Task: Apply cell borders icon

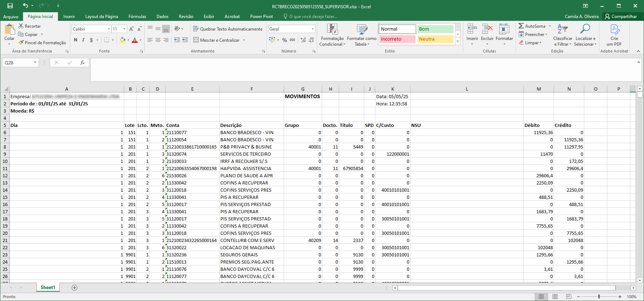Action: (x=107, y=40)
